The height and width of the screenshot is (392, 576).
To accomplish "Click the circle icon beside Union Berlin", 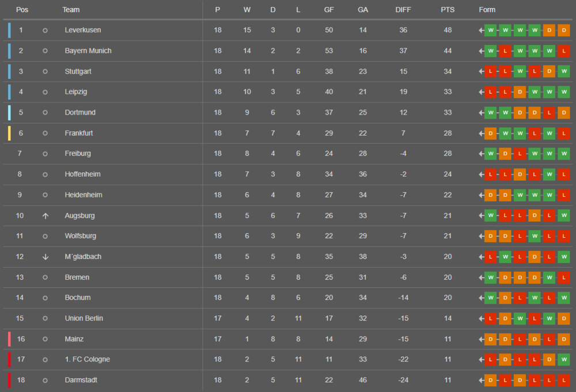I will [x=45, y=318].
